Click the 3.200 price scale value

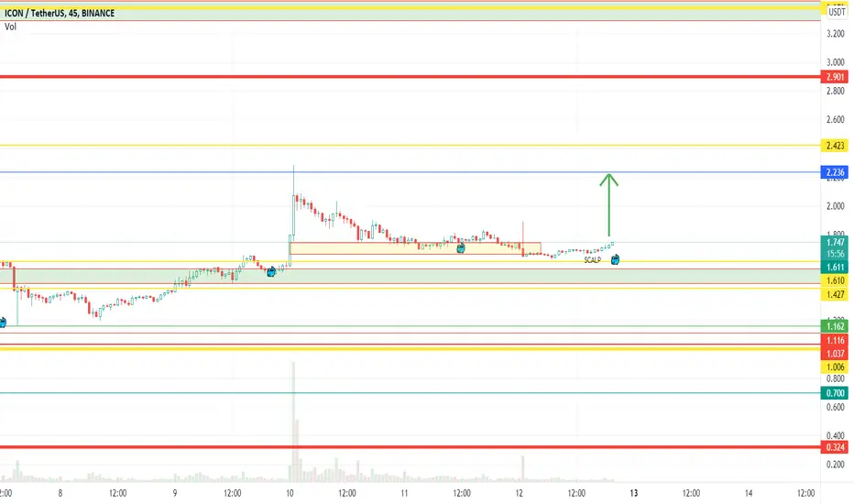click(x=835, y=34)
